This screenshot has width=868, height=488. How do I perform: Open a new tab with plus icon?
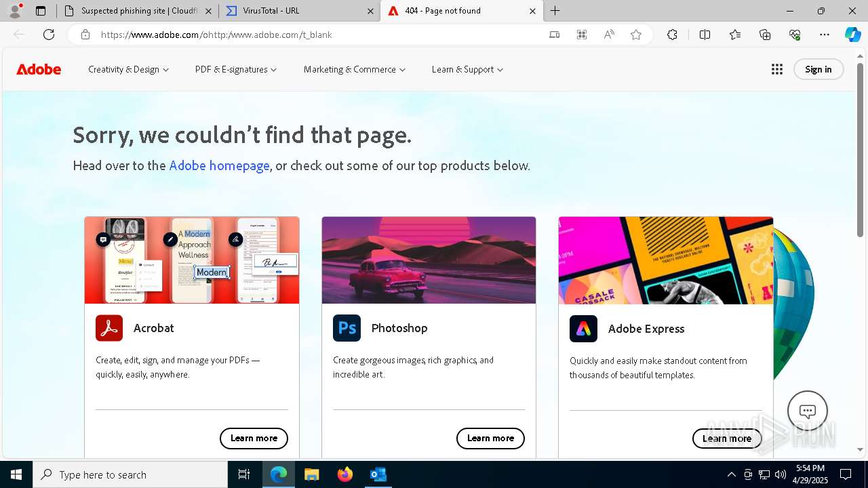coord(555,11)
